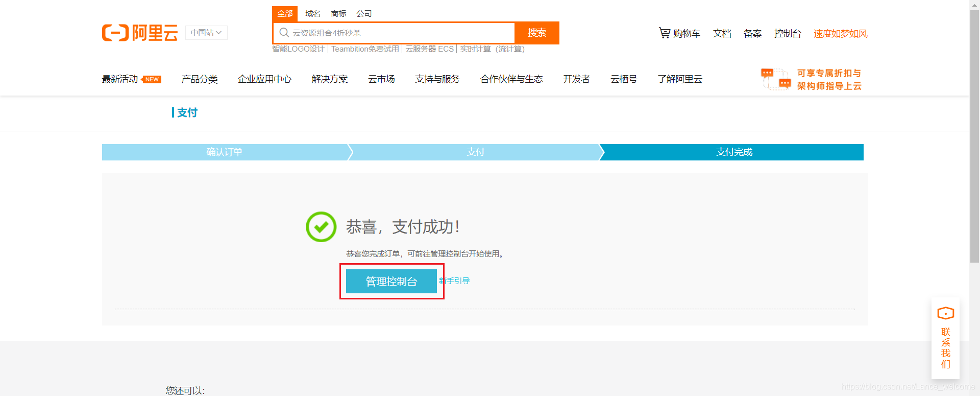Click the chat bubbles promo icon
The width and height of the screenshot is (980, 396).
(x=776, y=79)
